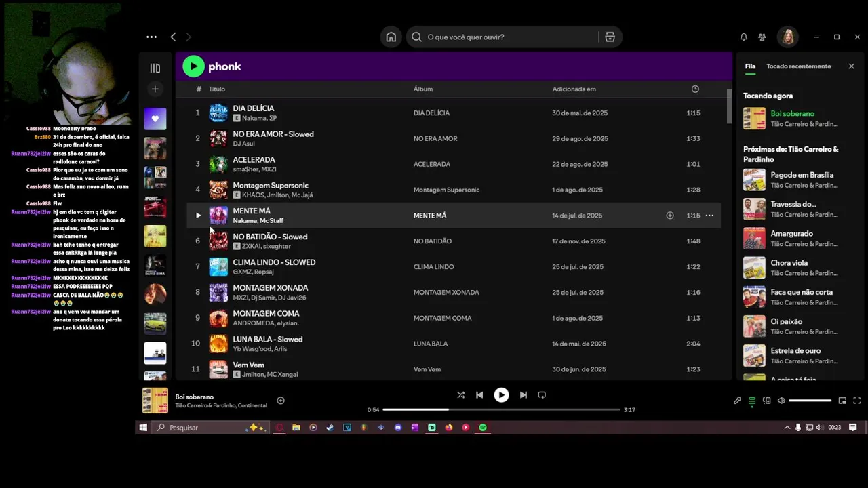
Task: Click the LUNA BALA - Slowed title
Action: [x=268, y=340]
